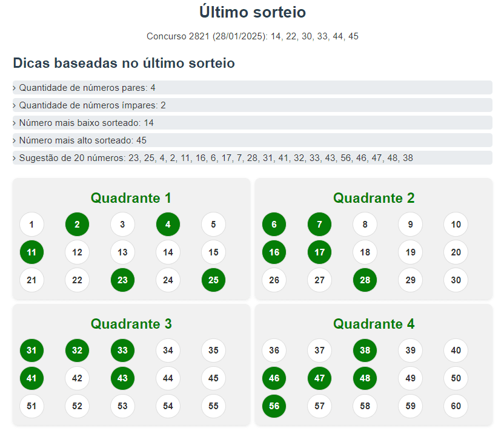The width and height of the screenshot is (504, 434).
Task: Click the Quadrante 1 heading
Action: pyautogui.click(x=131, y=198)
